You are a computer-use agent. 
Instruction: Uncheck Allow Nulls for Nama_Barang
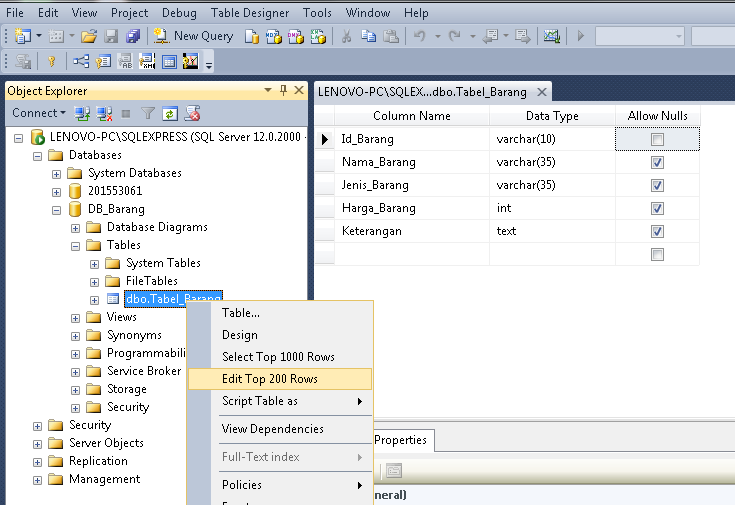(657, 162)
